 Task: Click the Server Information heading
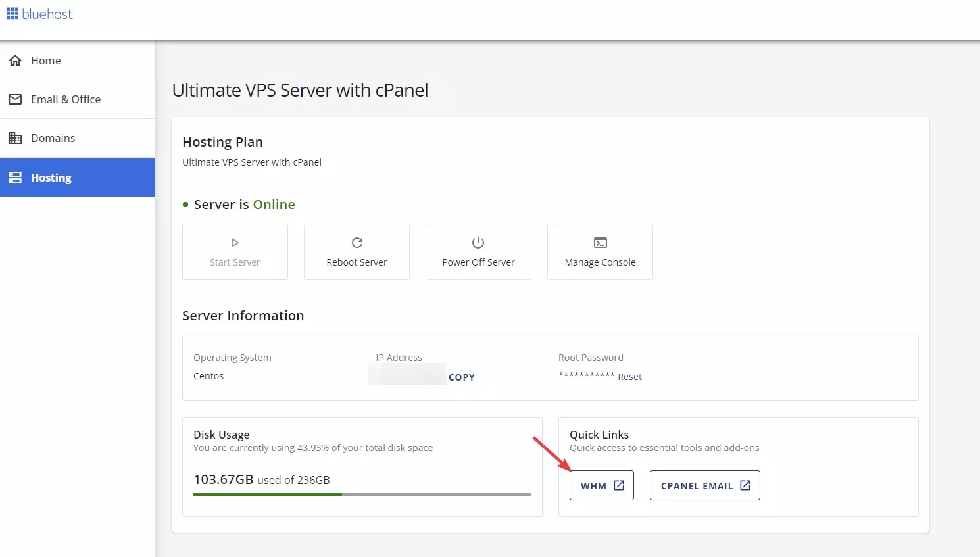click(243, 316)
